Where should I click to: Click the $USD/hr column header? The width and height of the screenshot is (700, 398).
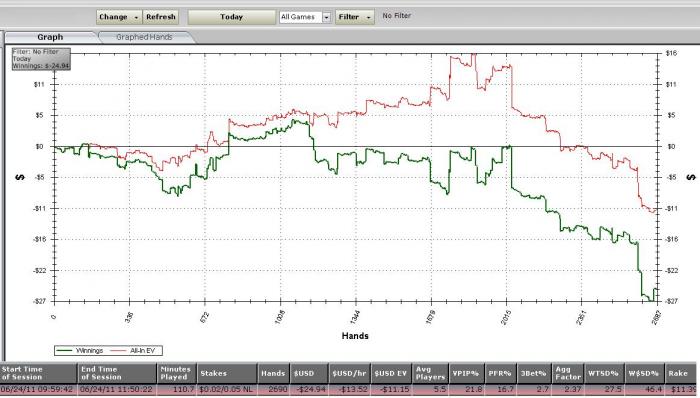click(x=350, y=373)
